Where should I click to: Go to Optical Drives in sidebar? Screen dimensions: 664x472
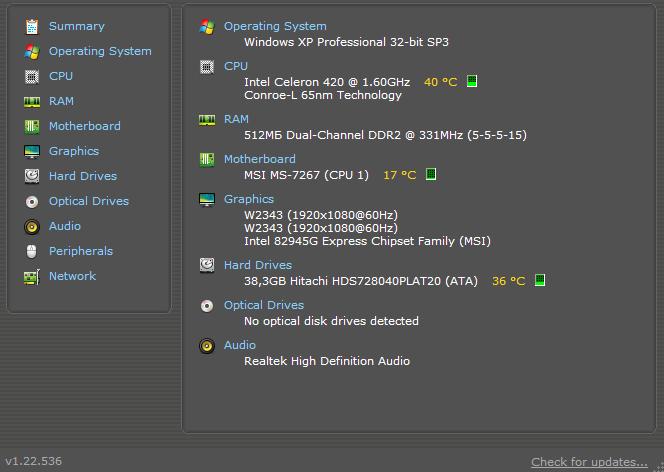(x=89, y=201)
